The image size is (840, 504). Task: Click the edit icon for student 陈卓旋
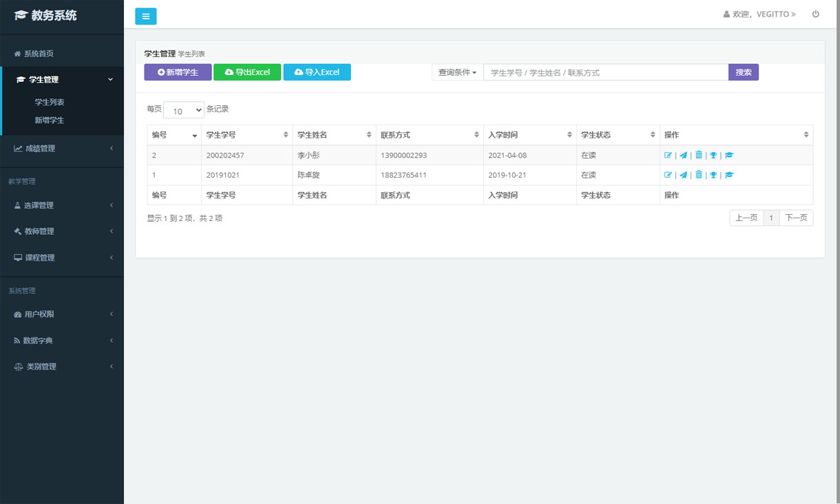coord(668,175)
